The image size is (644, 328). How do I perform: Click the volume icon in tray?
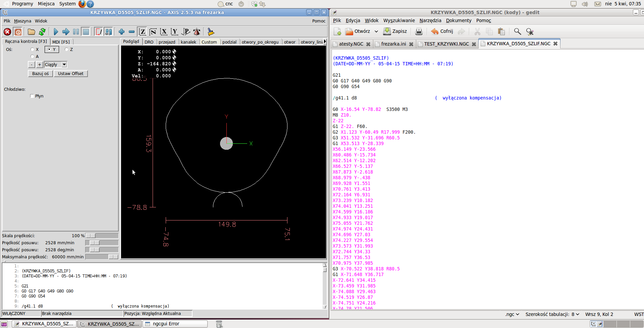[585, 4]
